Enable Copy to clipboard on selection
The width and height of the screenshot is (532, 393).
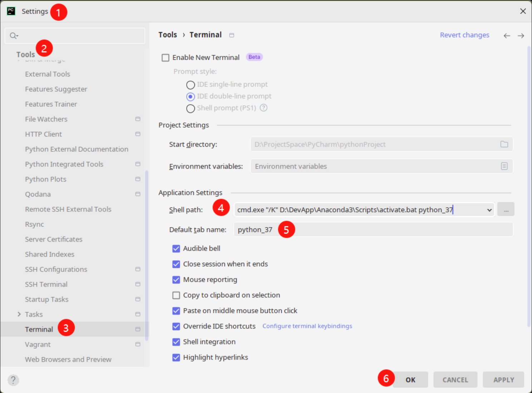coord(176,295)
